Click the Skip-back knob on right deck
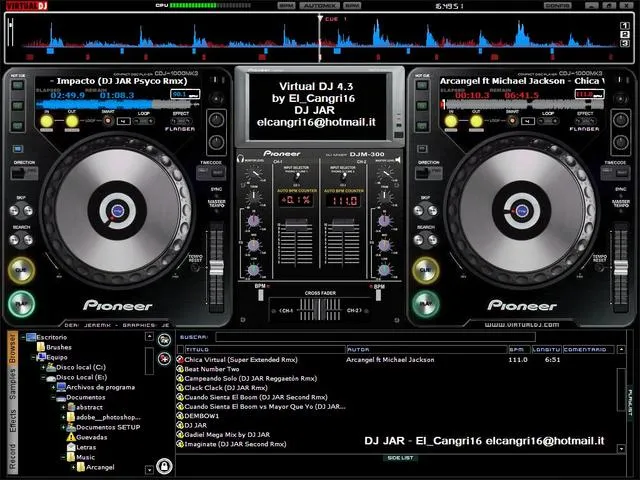640x480 pixels. click(419, 211)
